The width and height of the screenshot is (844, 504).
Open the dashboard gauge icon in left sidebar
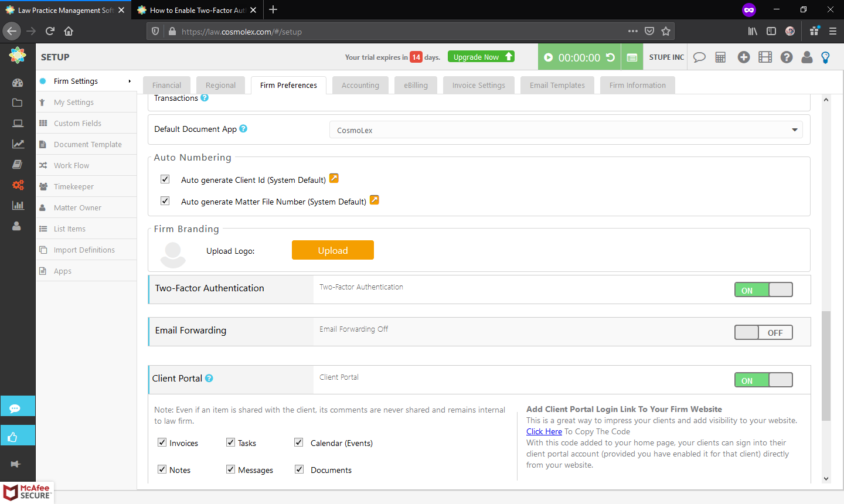[x=18, y=83]
